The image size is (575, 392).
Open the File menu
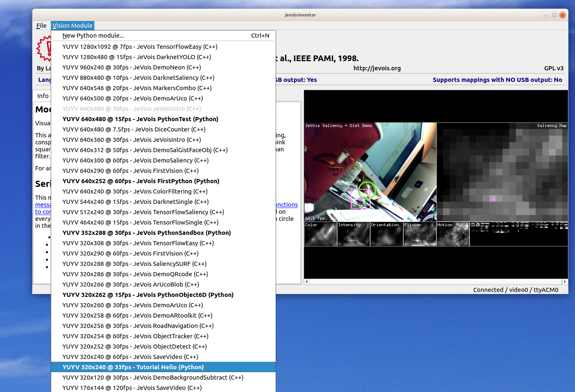pos(41,26)
